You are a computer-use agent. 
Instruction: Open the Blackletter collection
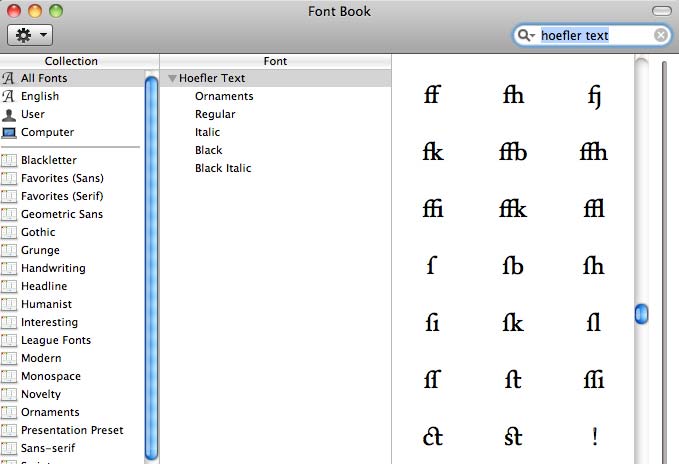(72, 160)
